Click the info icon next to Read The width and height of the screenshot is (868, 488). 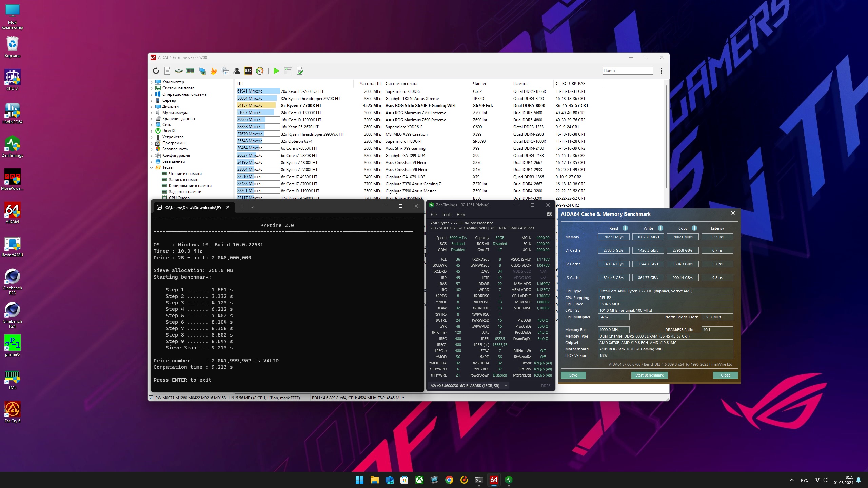click(625, 228)
